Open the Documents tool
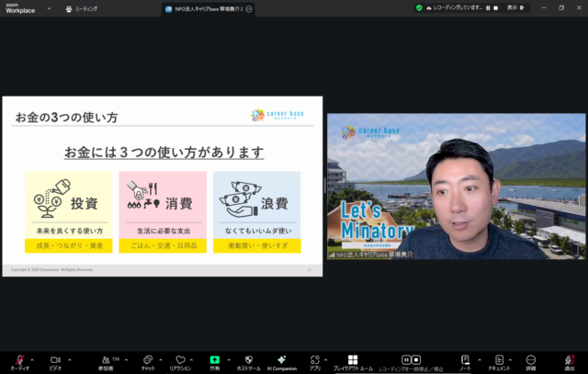Screen dimensions: 588x374 (499, 360)
